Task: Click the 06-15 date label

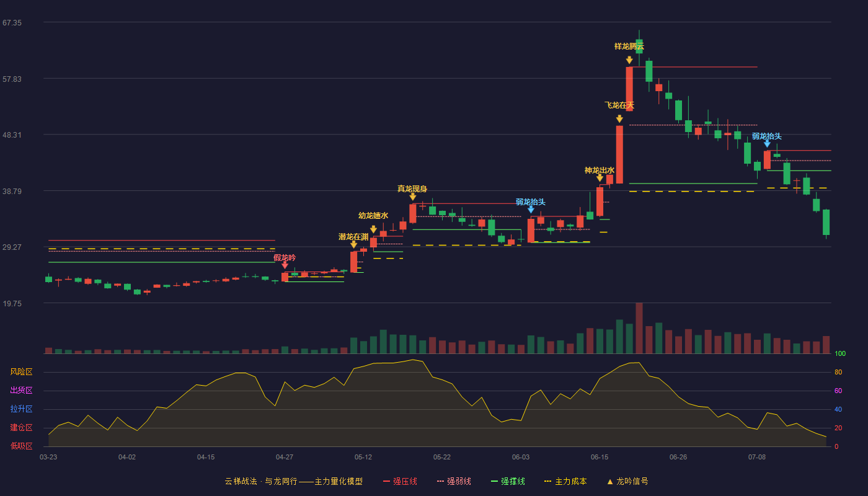Action: click(600, 457)
